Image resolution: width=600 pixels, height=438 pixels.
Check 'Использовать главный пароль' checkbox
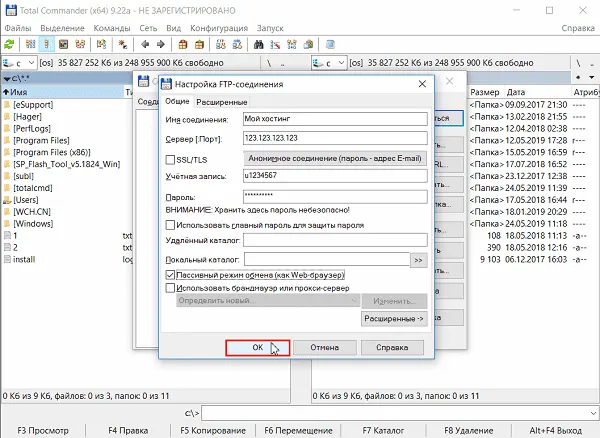pyautogui.click(x=170, y=225)
